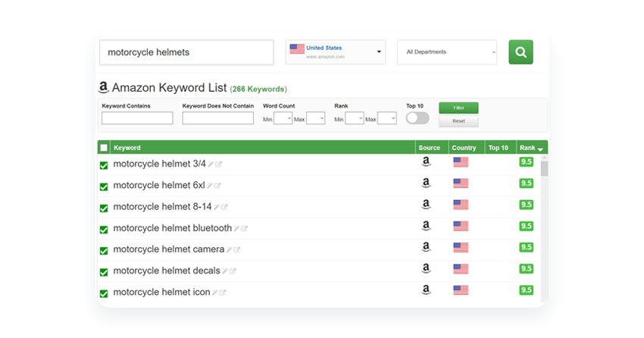
Task: Sort by the Rank column header
Action: [x=531, y=148]
